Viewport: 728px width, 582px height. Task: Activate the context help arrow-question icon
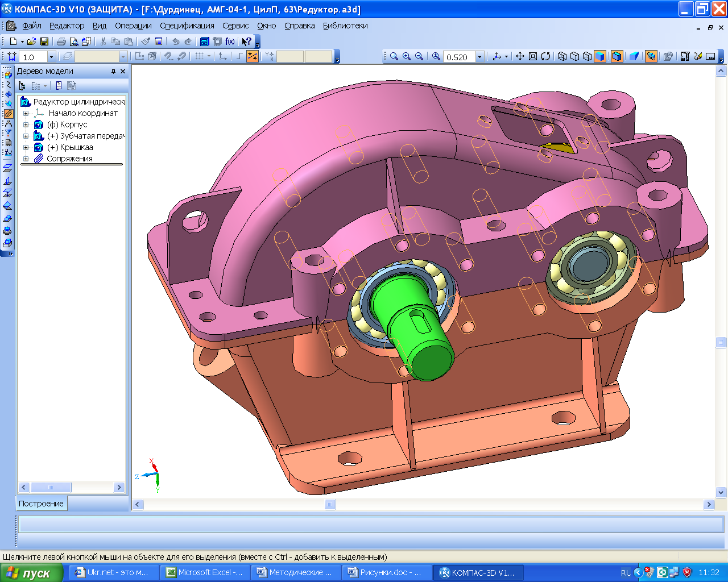[x=246, y=41]
